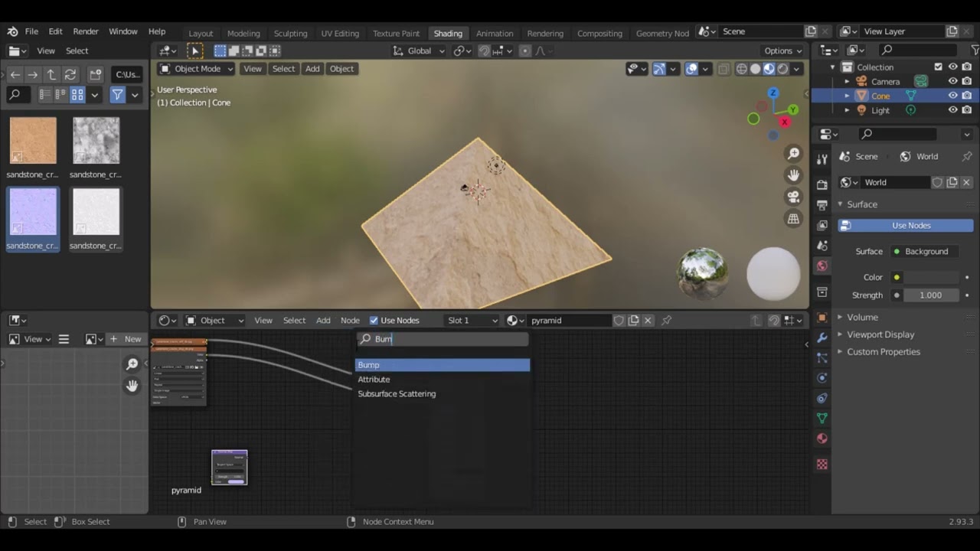Uncheck Collection exclude checkbox in outliner
Image resolution: width=980 pixels, height=551 pixels.
939,67
